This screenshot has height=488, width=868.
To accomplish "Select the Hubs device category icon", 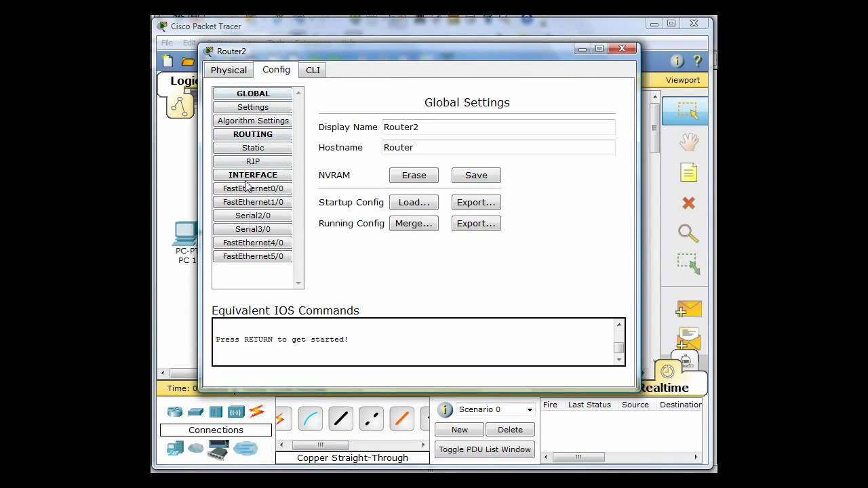I will [x=216, y=411].
